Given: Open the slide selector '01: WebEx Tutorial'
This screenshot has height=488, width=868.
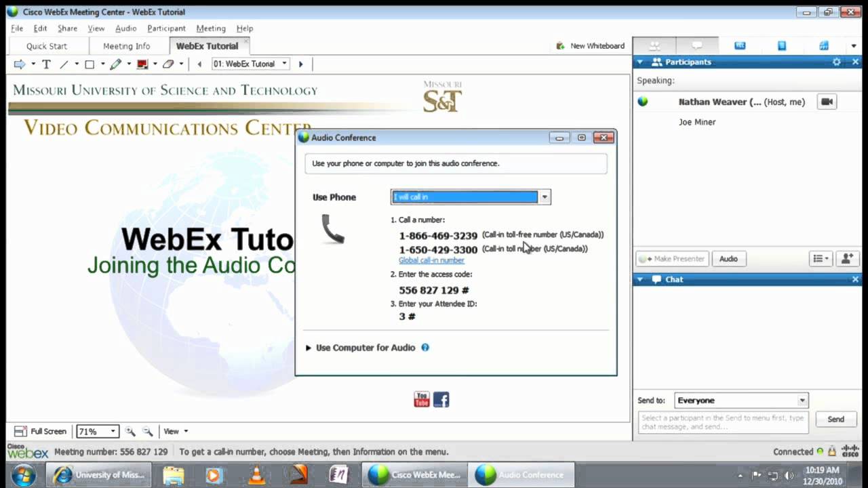Looking at the screenshot, I should tap(250, 64).
